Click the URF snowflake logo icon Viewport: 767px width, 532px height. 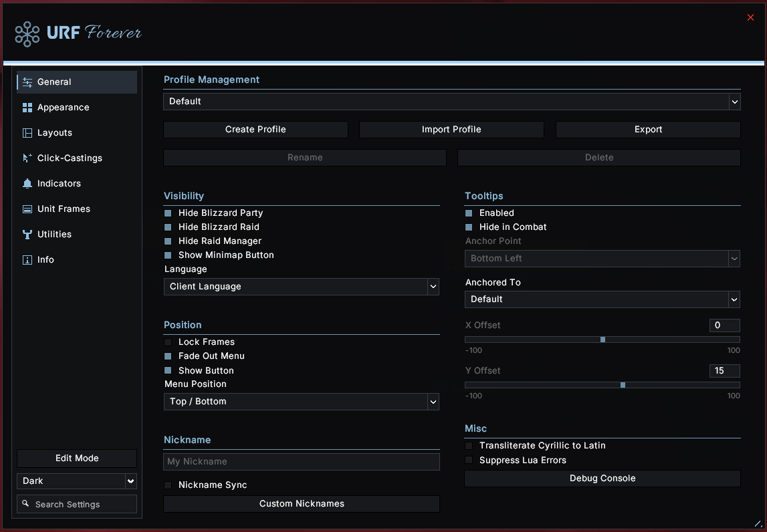(x=27, y=34)
